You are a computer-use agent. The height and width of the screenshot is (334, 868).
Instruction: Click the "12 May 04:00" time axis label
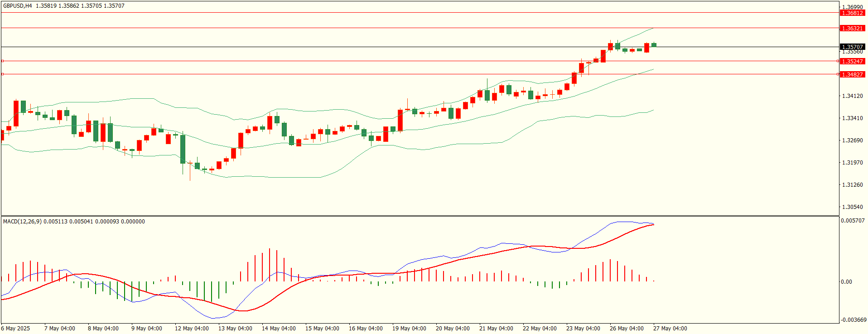pos(192,329)
